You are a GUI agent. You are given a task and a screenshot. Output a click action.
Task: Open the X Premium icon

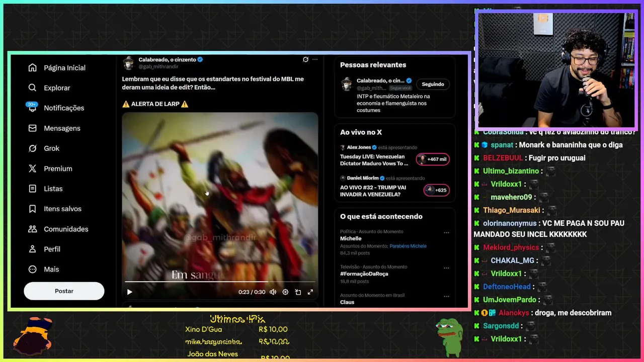point(33,168)
